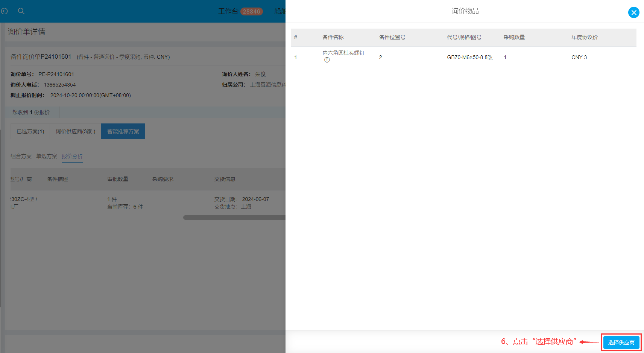Image resolution: width=644 pixels, height=353 pixels.
Task: Click the 交货日期 2024-06-07 text
Action: pyautogui.click(x=241, y=199)
